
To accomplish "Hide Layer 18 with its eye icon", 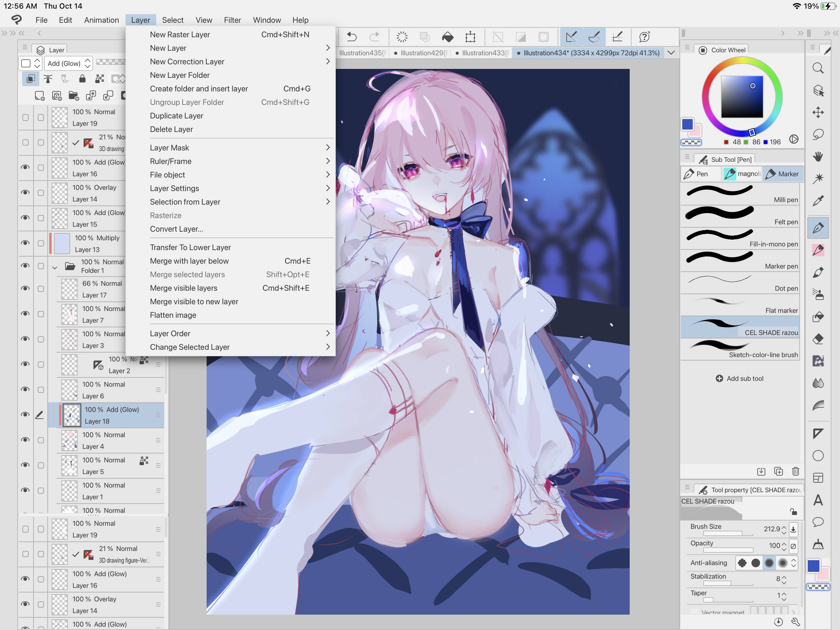I will tap(25, 415).
